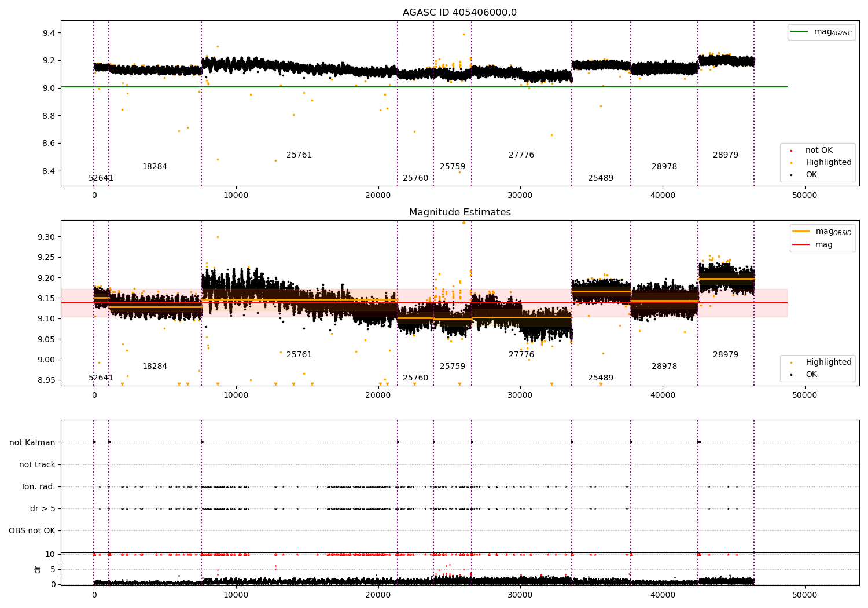Click the 9.15 y-axis tick label
This screenshot has width=868, height=608.
coord(46,299)
